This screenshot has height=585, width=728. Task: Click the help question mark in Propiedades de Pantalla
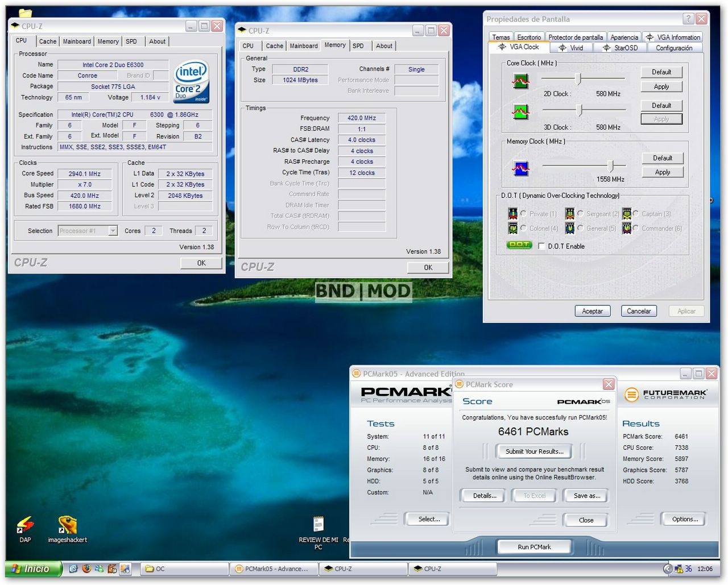click(688, 19)
